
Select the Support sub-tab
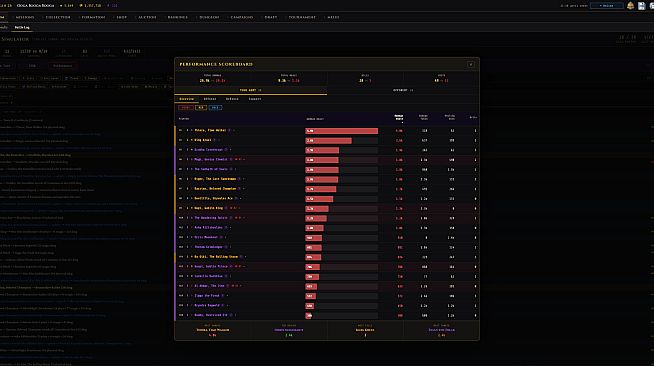tap(255, 99)
